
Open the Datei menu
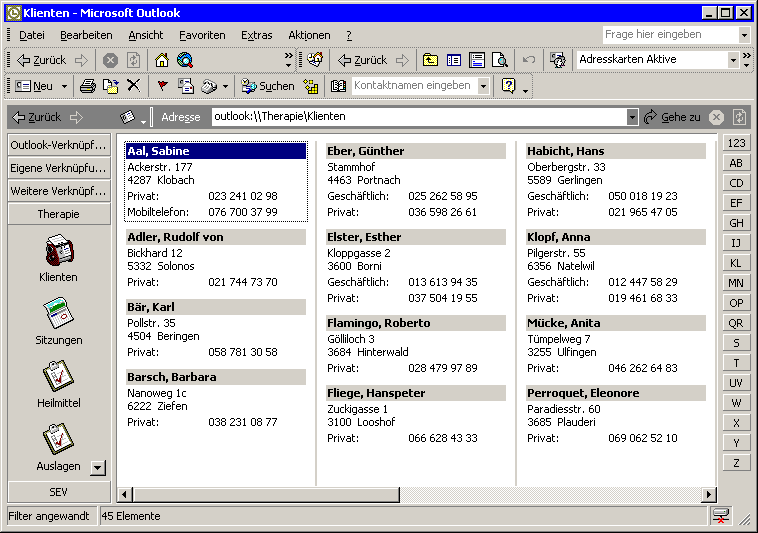[32, 35]
